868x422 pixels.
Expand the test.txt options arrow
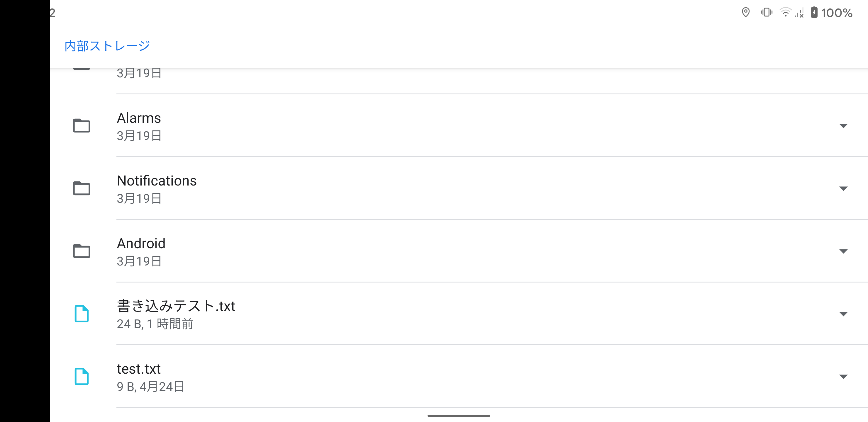coord(843,376)
